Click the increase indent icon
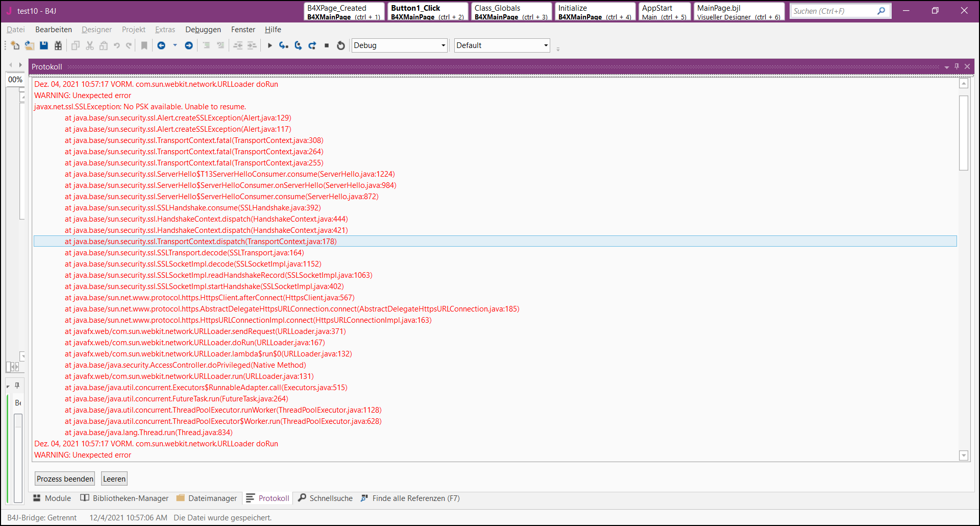The image size is (980, 526). click(252, 45)
